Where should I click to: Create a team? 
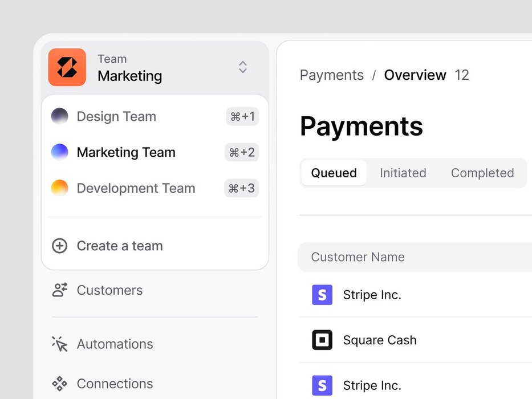[120, 246]
